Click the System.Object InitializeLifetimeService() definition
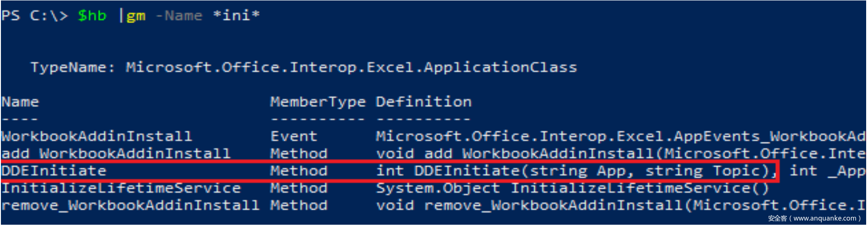868x227 pixels. click(x=572, y=188)
